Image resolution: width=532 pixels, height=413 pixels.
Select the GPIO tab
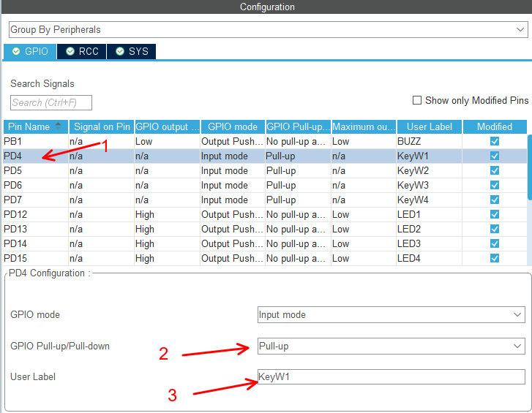pos(30,51)
